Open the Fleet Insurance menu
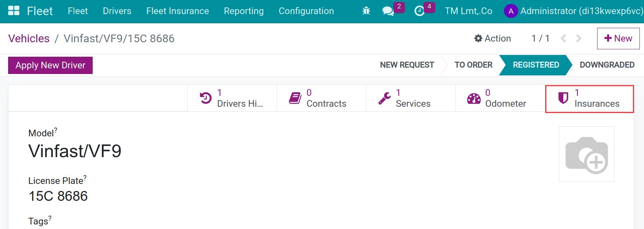Image resolution: width=644 pixels, height=229 pixels. point(178,11)
